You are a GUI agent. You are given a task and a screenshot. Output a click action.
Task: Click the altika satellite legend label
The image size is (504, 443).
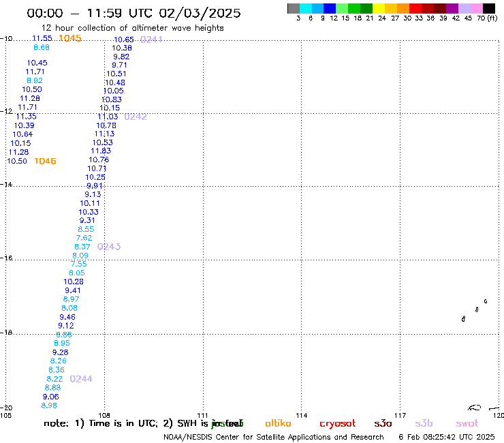click(x=278, y=423)
